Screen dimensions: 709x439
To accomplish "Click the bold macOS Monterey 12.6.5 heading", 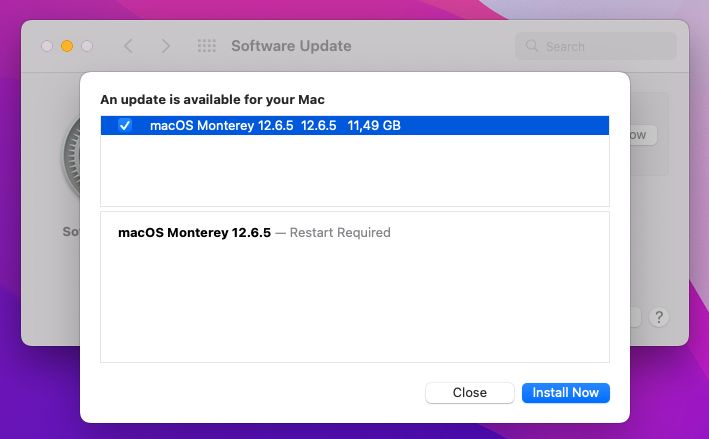I will (x=194, y=232).
